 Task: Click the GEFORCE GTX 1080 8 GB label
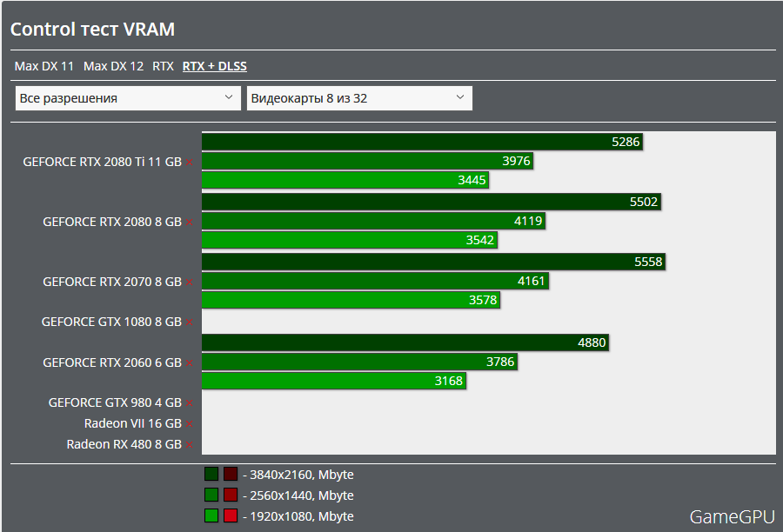pos(112,322)
